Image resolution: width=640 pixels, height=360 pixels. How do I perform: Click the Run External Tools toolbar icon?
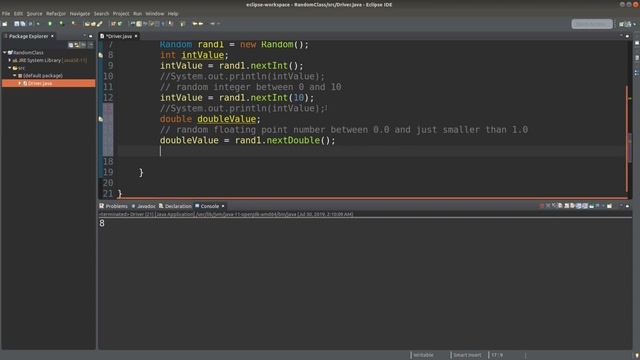coord(73,24)
